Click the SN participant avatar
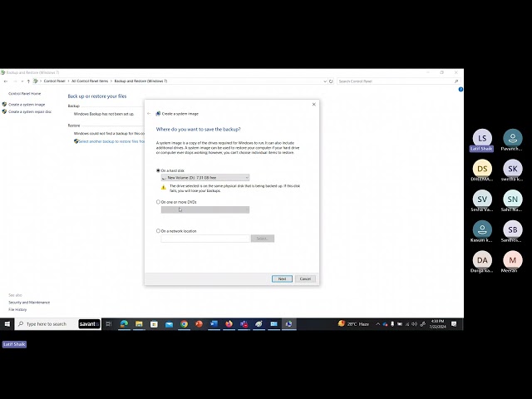 click(513, 199)
